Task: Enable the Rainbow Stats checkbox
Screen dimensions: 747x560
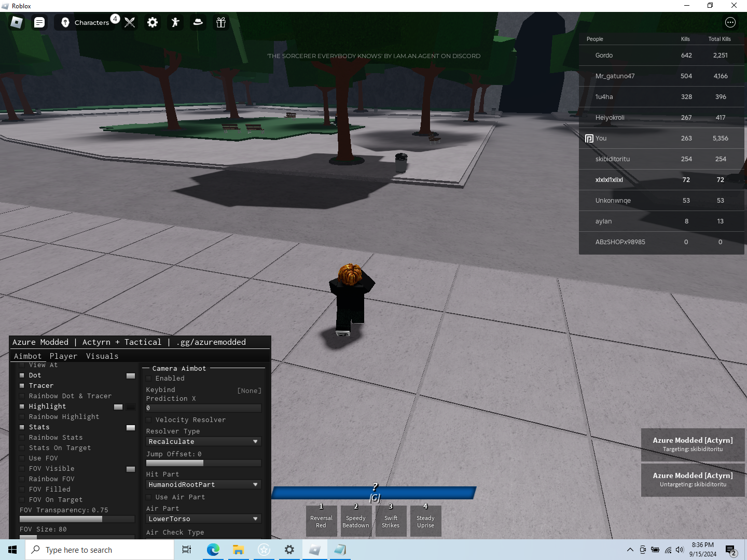Action: coord(22,437)
